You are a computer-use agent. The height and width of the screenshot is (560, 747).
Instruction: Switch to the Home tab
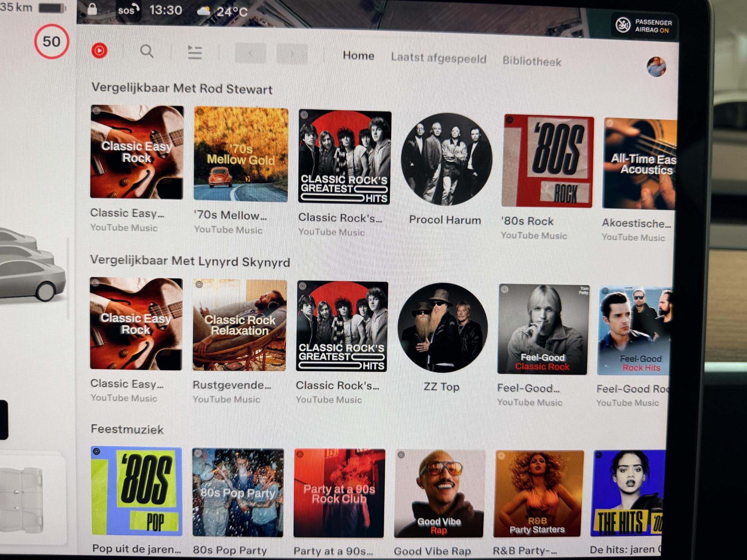pyautogui.click(x=359, y=56)
